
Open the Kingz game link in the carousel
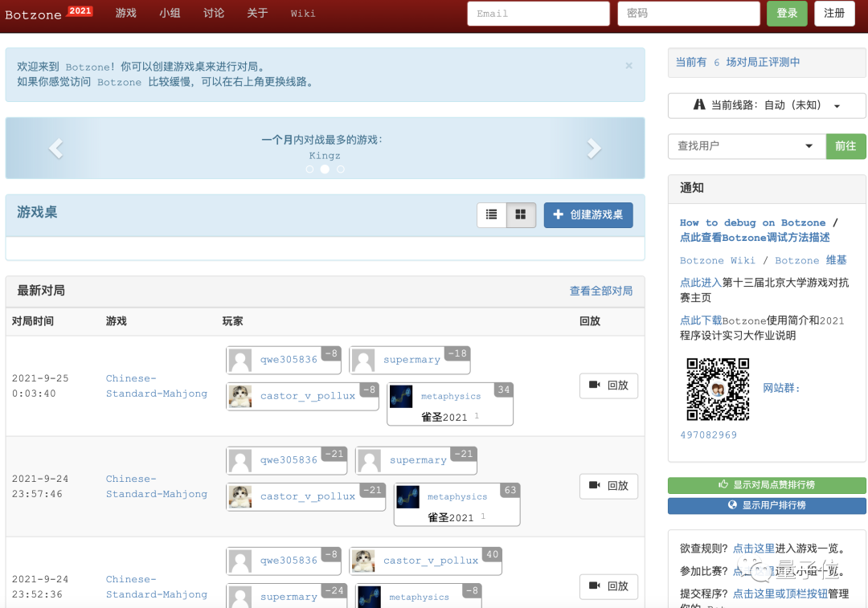pyautogui.click(x=325, y=156)
